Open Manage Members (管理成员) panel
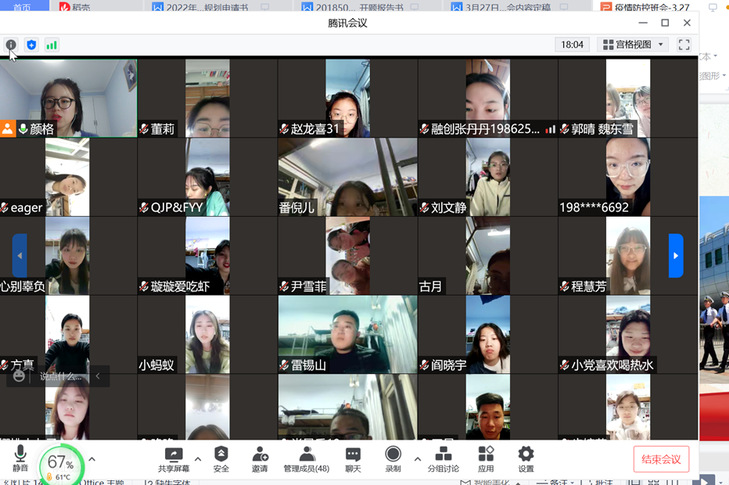Screen dimensions: 729x485 (307, 458)
